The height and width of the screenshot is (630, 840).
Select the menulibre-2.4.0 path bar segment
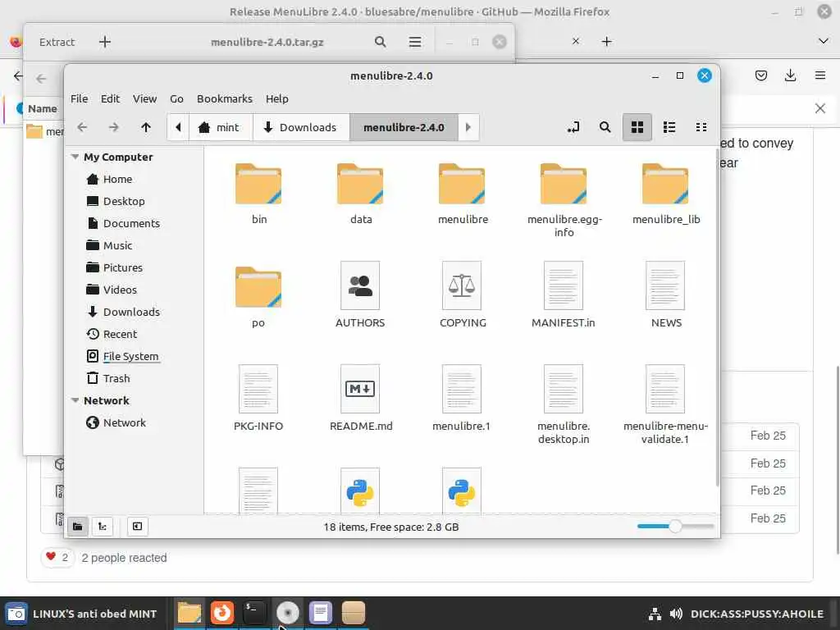[404, 127]
